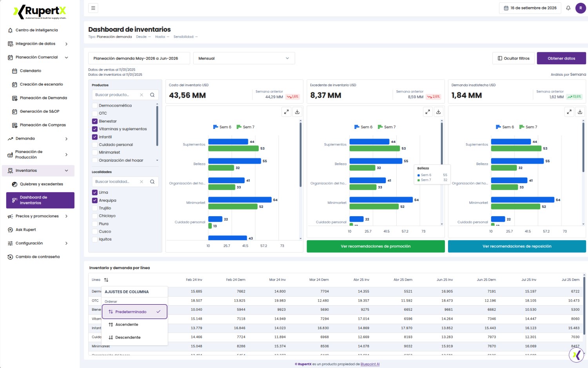Expand the Costo del inventario chart fullscreen
Screen dimensions: 588x368
287,112
